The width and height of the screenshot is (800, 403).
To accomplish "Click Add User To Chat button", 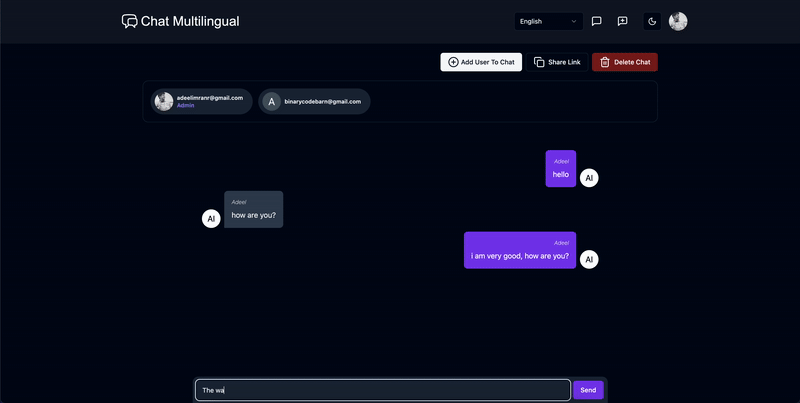I will (x=481, y=62).
